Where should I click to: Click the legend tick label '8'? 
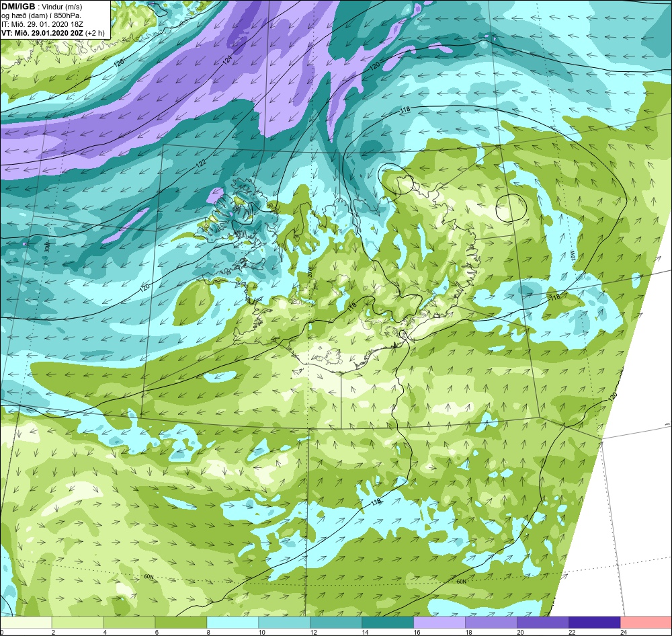pos(209,632)
